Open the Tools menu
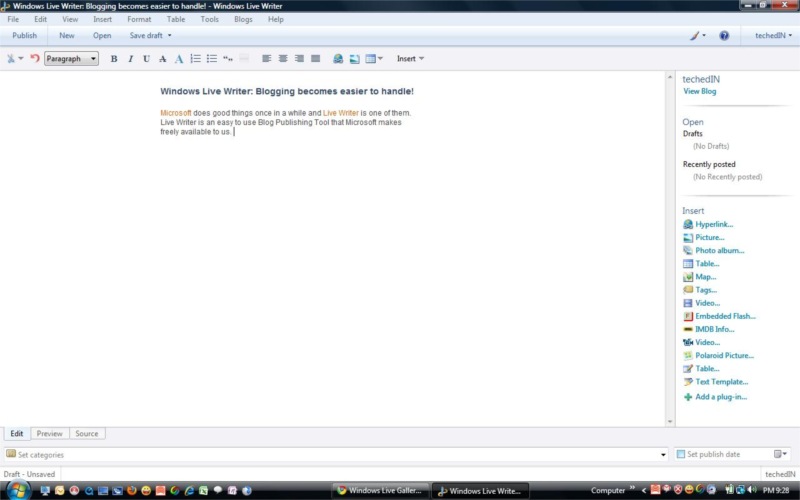This screenshot has width=800, height=500. tap(209, 19)
